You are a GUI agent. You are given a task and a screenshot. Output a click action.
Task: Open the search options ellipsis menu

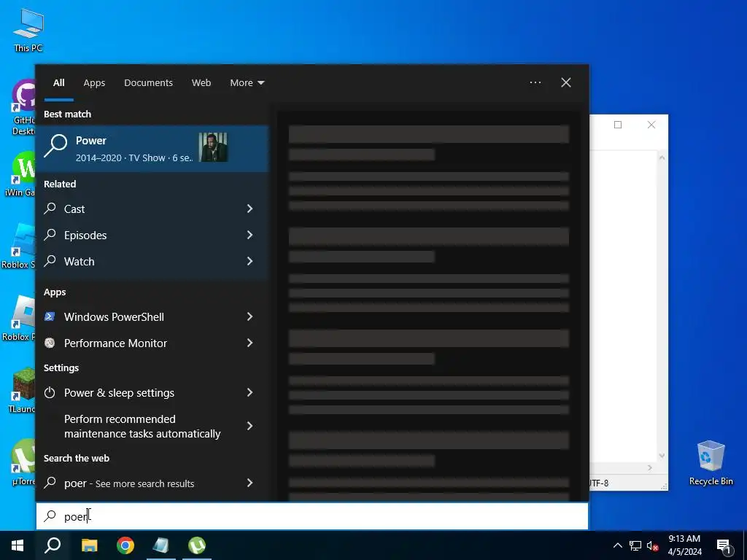[x=535, y=82]
